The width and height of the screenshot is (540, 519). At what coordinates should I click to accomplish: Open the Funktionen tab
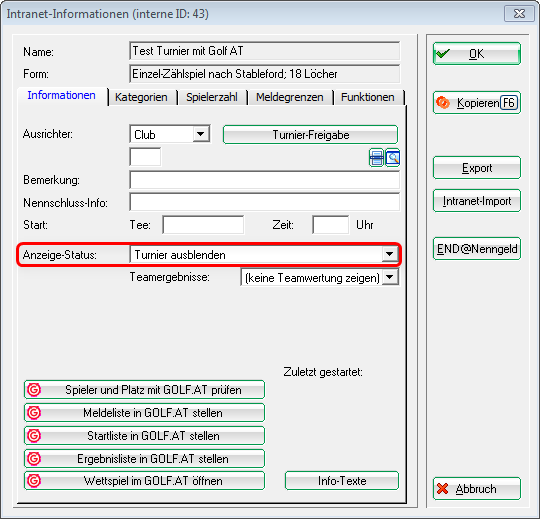click(367, 97)
